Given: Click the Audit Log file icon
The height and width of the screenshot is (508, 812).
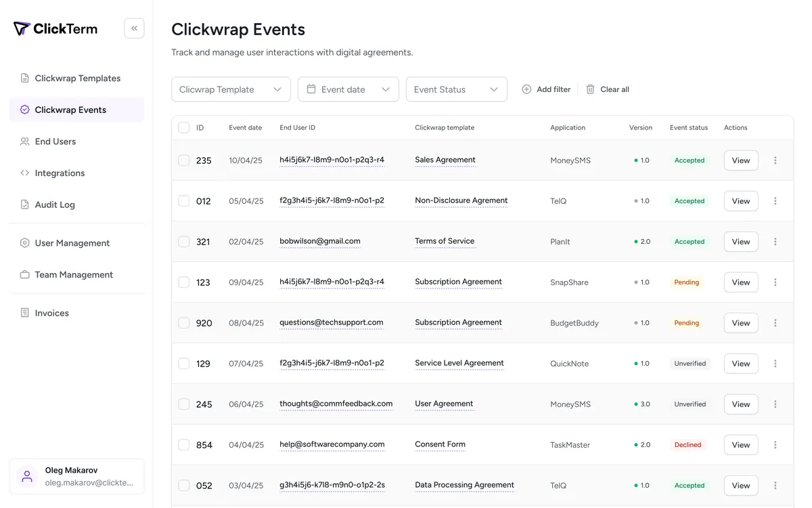Looking at the screenshot, I should 25,205.
